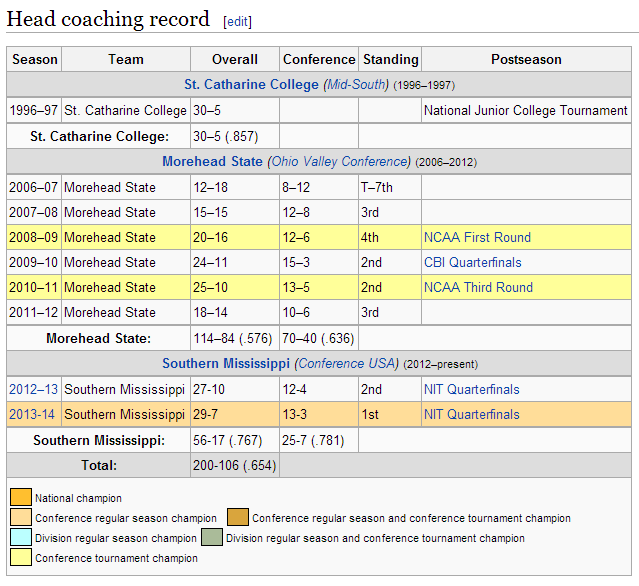Follow the NCAA Third Round link

(478, 287)
